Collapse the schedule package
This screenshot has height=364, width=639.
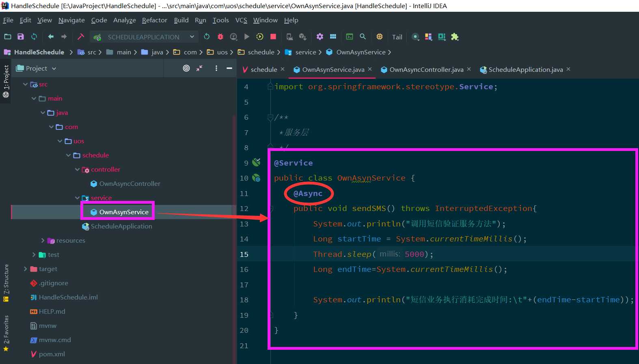click(68, 155)
